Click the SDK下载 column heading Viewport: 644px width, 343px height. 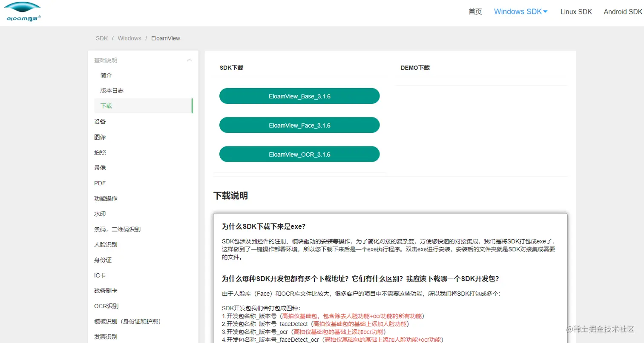point(231,68)
